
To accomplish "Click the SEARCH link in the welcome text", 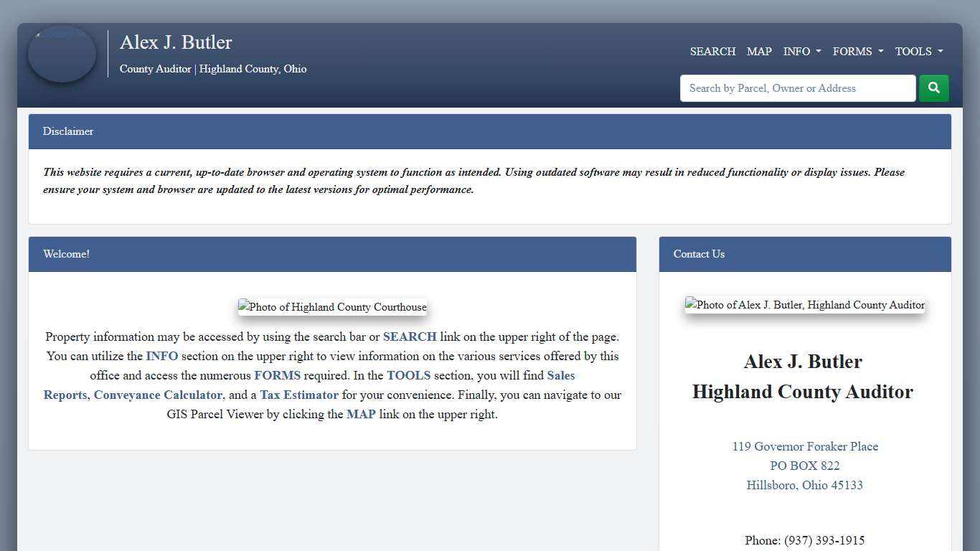I will [x=410, y=336].
